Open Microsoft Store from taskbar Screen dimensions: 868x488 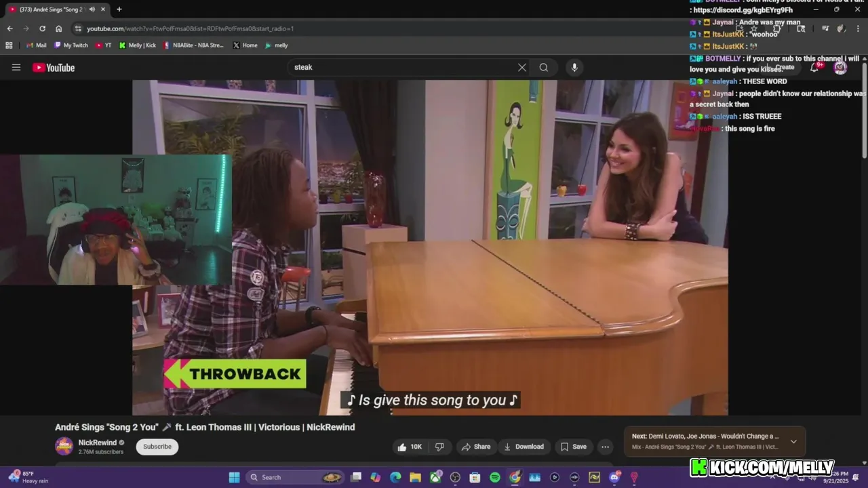tap(475, 477)
